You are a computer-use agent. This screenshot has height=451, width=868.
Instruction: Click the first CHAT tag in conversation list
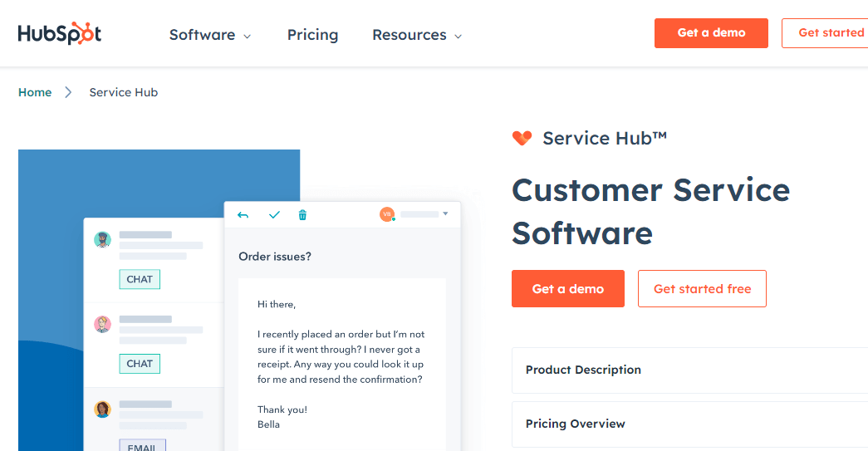[140, 279]
